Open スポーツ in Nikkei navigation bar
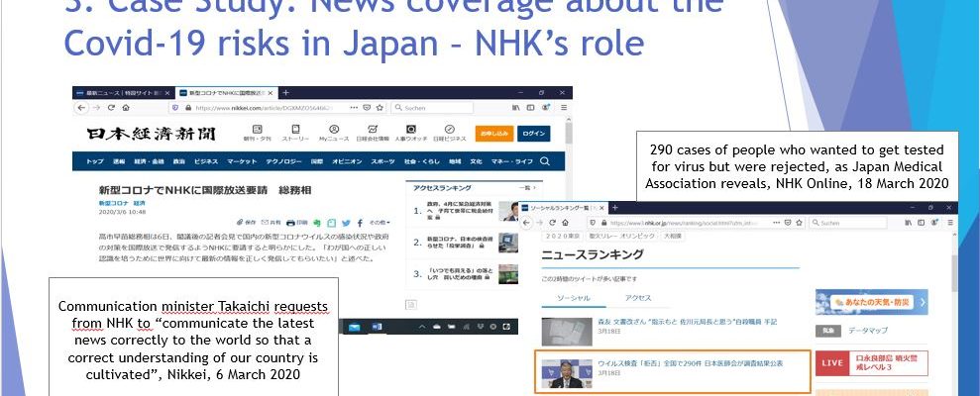This screenshot has width=980, height=396. pos(383,161)
